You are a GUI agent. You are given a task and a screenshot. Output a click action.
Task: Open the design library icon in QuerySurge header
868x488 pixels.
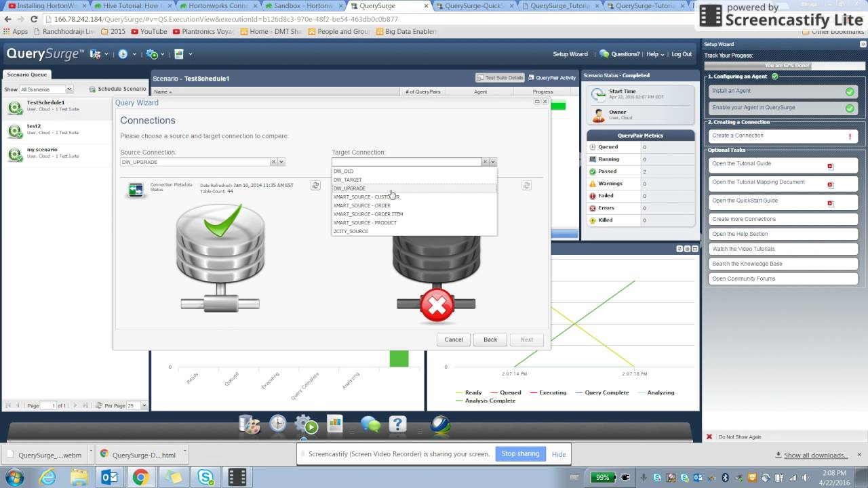click(95, 54)
